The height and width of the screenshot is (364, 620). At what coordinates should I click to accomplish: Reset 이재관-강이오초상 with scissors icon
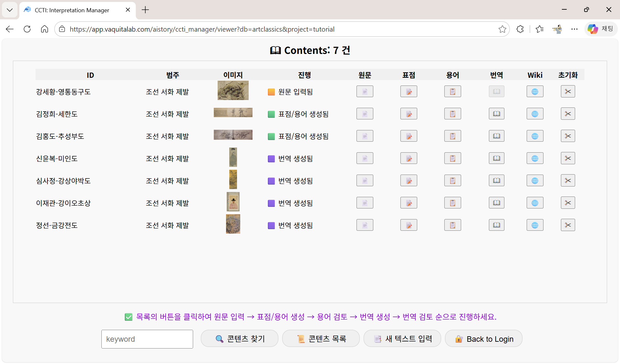click(x=568, y=203)
